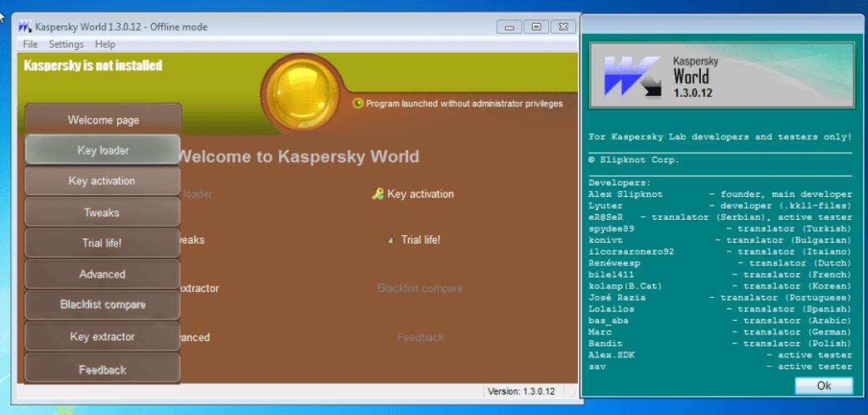This screenshot has height=415, width=868.
Task: Open the Help menu
Action: (105, 44)
